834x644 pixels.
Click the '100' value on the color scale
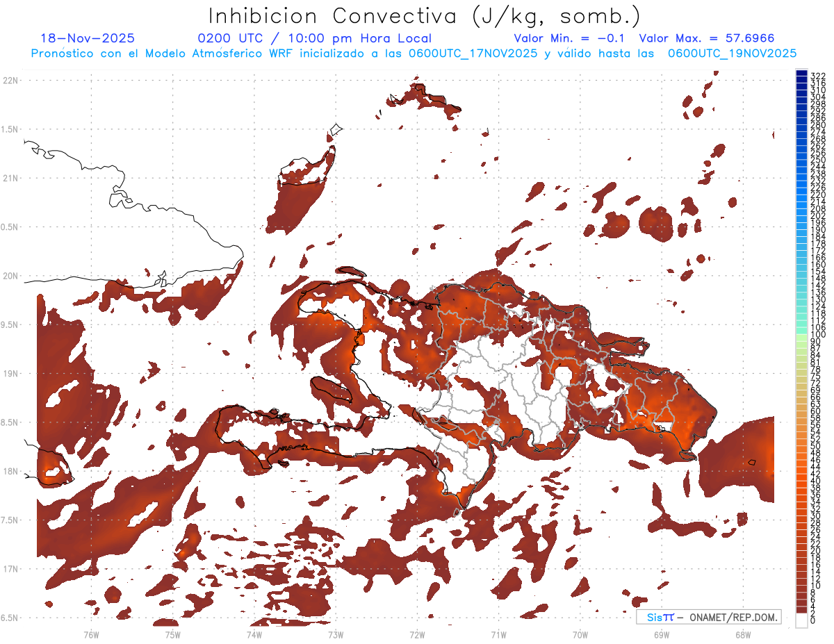click(818, 335)
